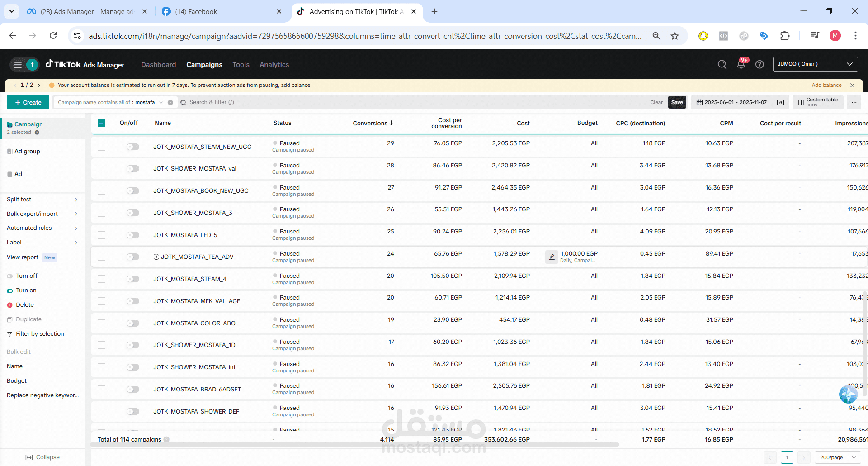The image size is (868, 466).
Task: Open the help question mark icon
Action: tap(759, 65)
